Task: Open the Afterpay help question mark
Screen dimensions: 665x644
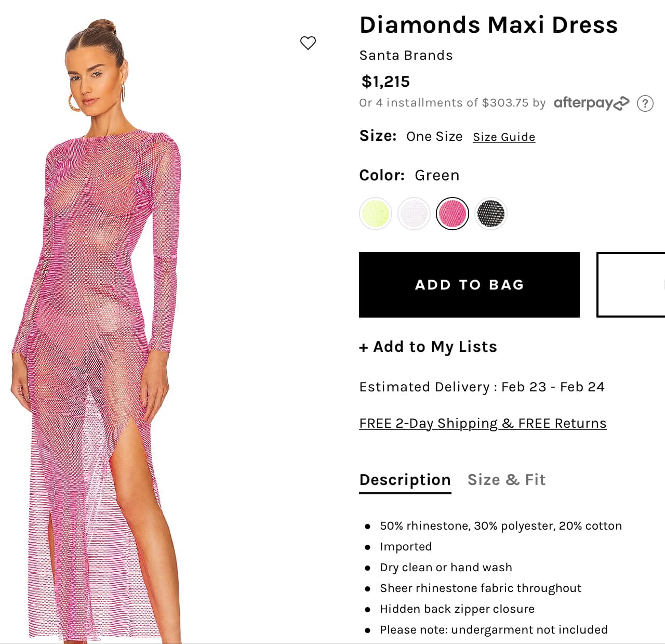Action: [x=645, y=103]
